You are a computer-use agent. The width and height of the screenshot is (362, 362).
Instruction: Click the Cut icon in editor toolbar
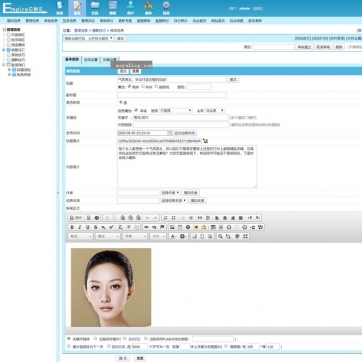tap(107, 218)
